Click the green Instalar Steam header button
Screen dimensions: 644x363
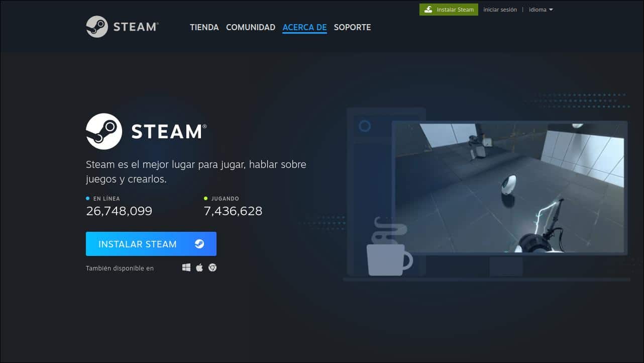[x=449, y=10]
